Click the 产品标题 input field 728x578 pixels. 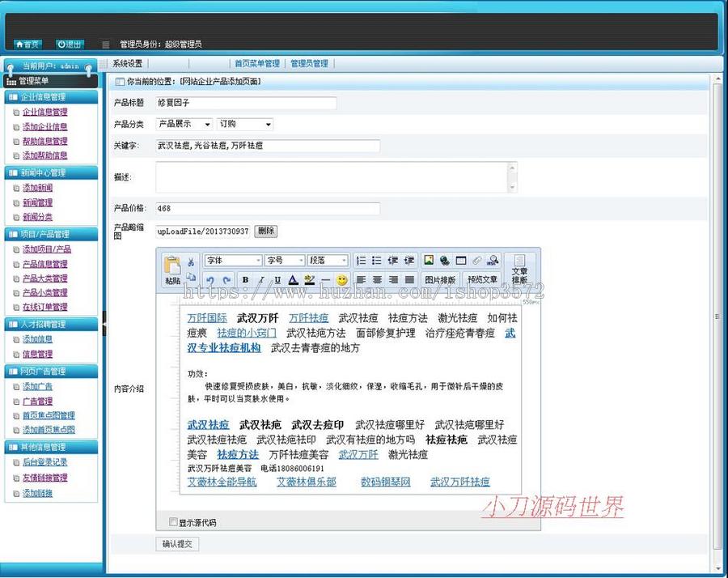point(246,103)
